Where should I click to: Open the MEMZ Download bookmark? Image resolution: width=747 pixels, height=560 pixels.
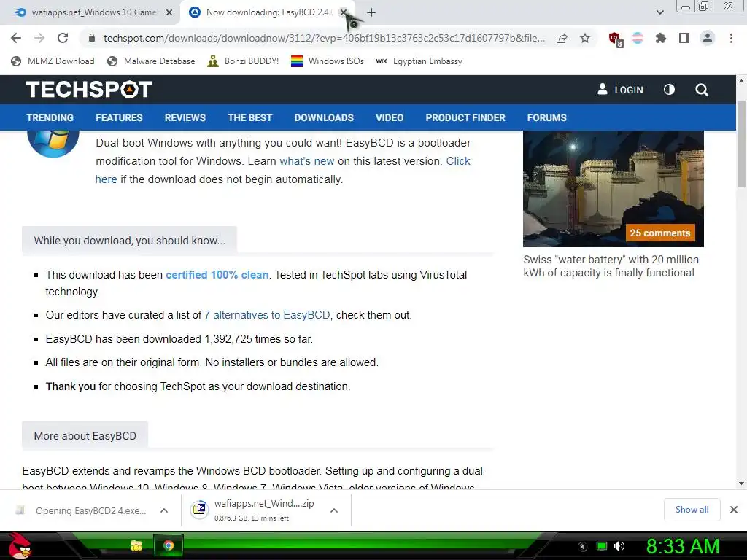(x=53, y=61)
